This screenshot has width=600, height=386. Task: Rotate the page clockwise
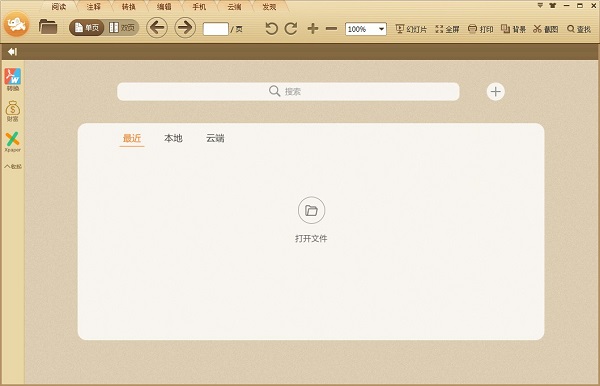(x=291, y=29)
